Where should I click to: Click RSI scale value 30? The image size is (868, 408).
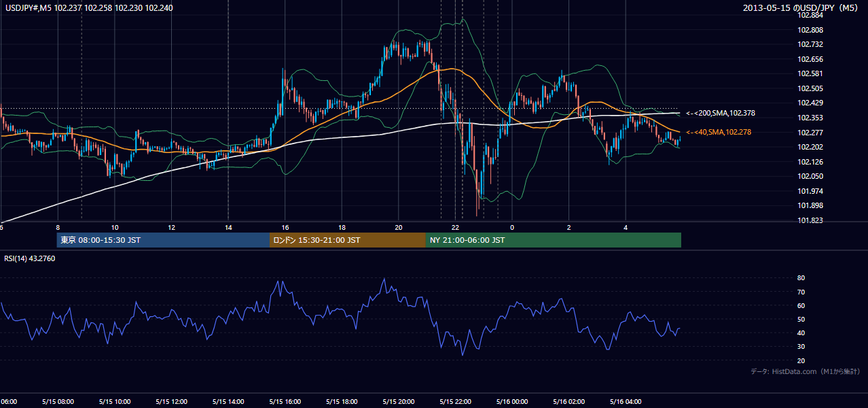pyautogui.click(x=801, y=347)
